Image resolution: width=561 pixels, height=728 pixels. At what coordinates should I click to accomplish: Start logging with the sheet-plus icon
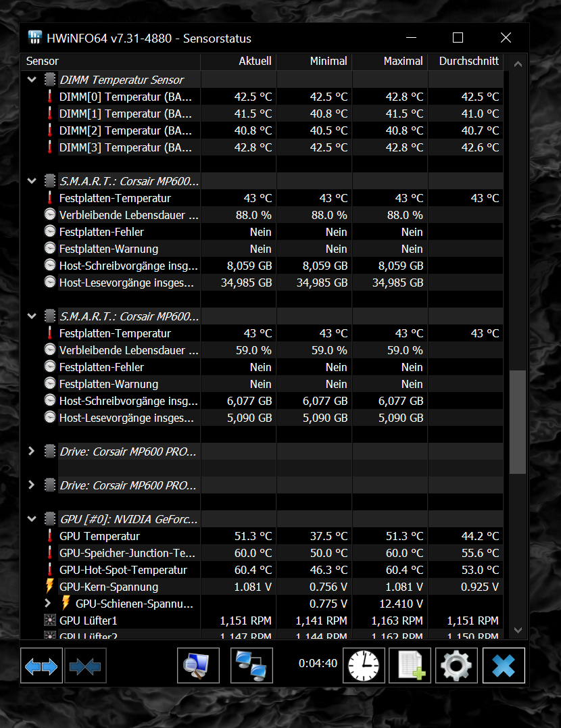click(410, 666)
